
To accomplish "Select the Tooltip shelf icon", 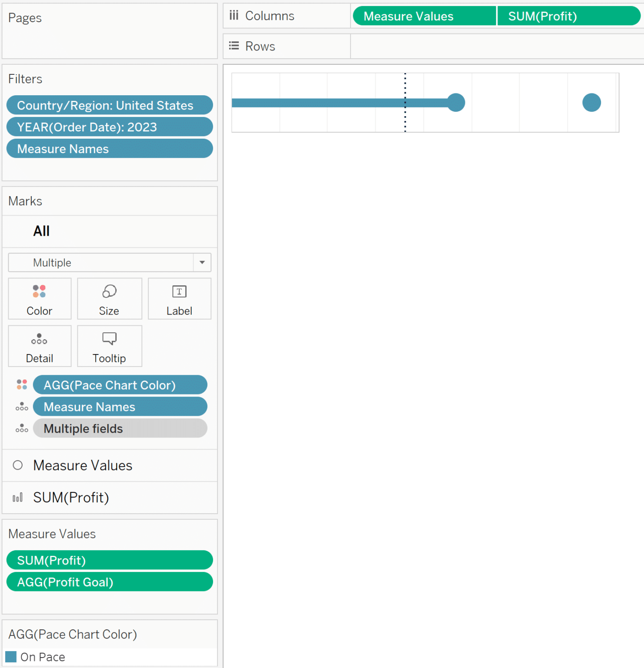I will coord(109,346).
